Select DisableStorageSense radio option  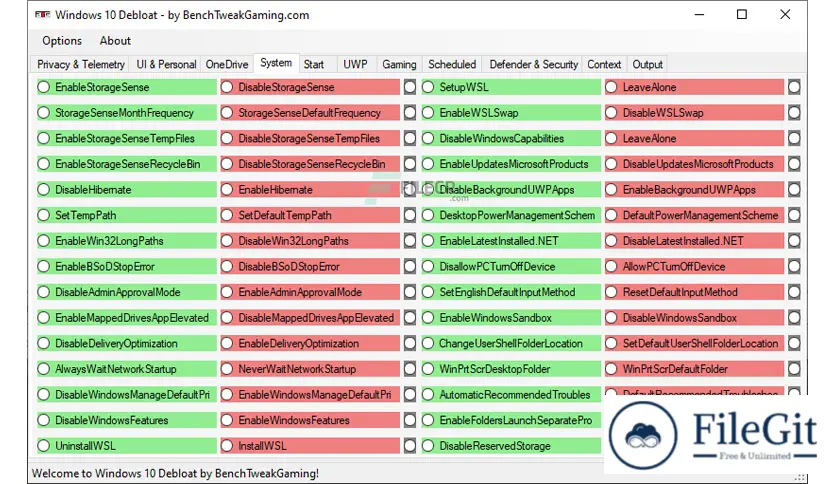coord(310,87)
